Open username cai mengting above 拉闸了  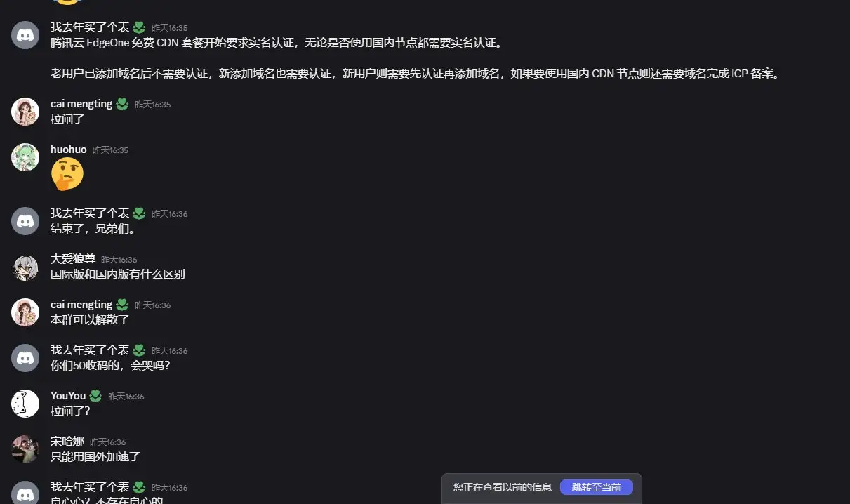click(81, 104)
